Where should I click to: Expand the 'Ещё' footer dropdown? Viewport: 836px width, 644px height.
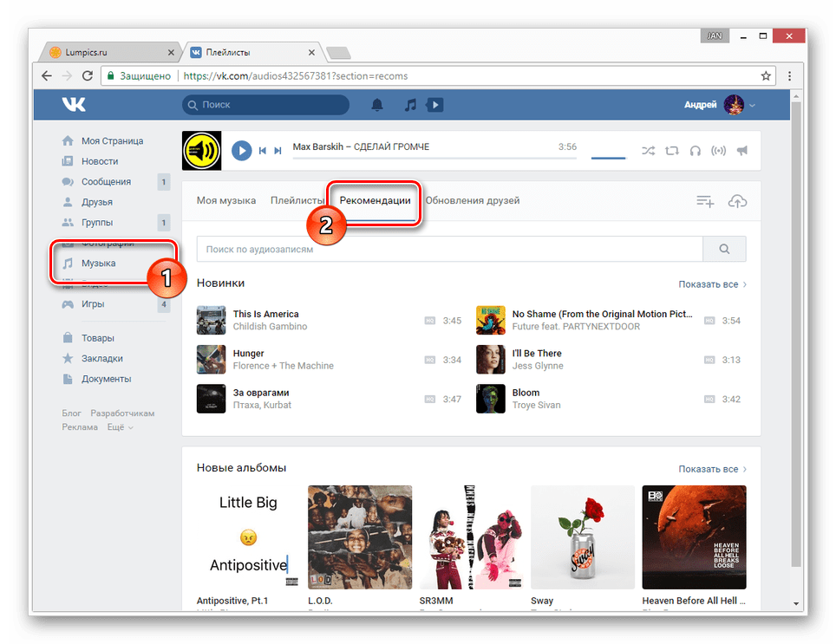120,427
